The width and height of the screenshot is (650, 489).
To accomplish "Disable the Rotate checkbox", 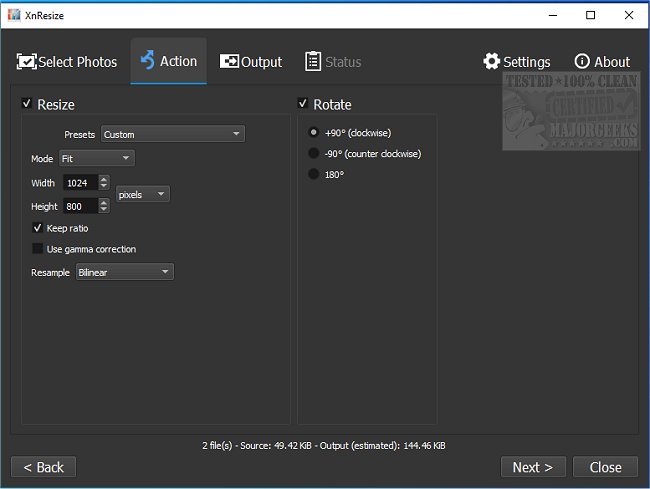I will [303, 104].
